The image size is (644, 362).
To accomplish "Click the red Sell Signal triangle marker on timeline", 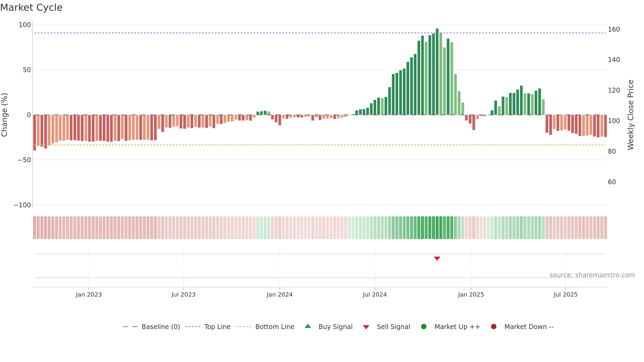I will 437,258.
